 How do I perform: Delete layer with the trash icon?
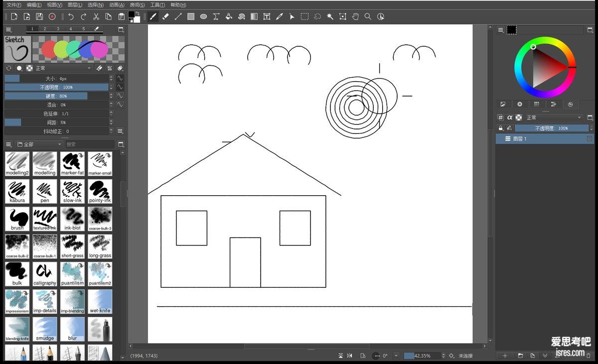click(x=589, y=356)
